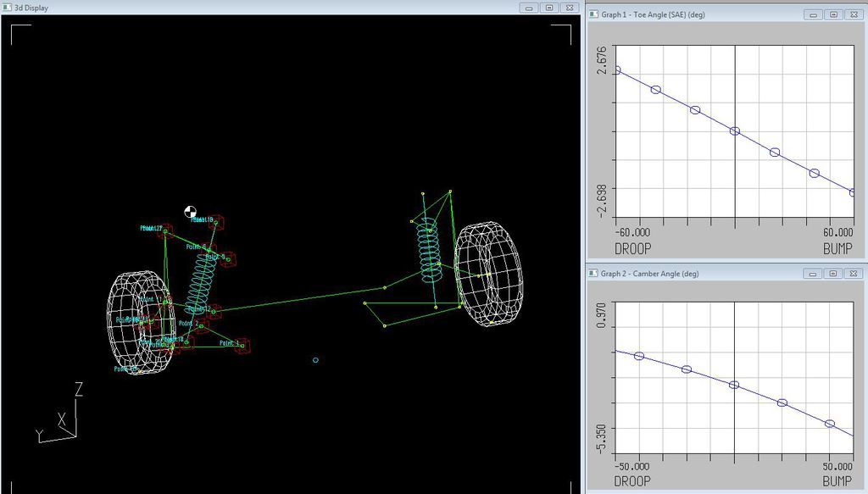
Task: Click the DROOP label in Graph 2
Action: click(632, 481)
